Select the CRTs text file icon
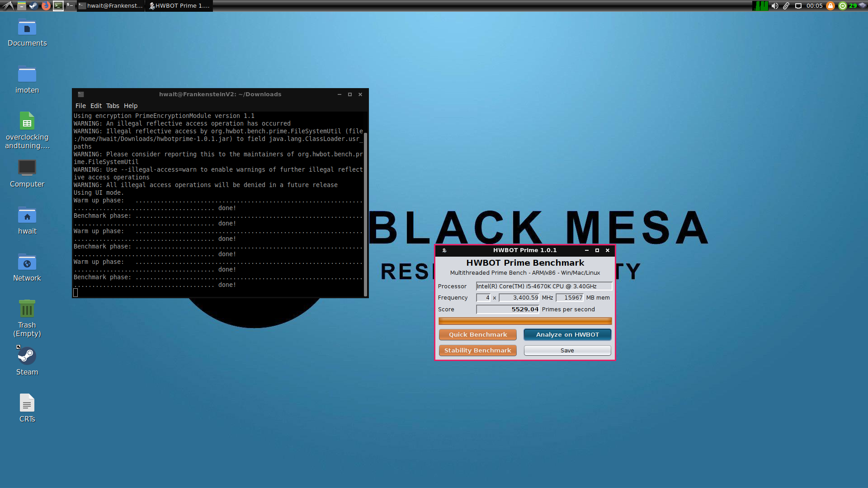Image resolution: width=868 pixels, height=488 pixels. [27, 408]
